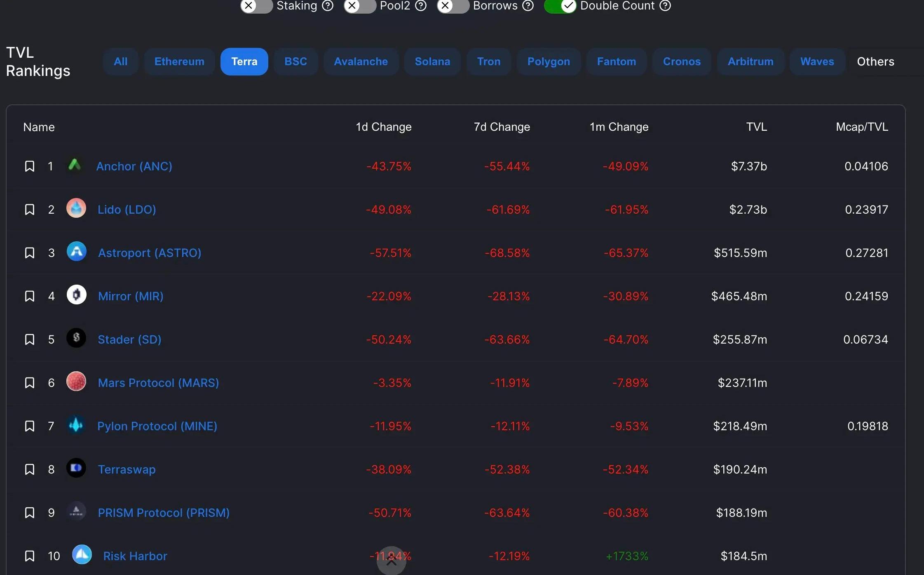Bookmark the Pylon Protocol row
924x575 pixels.
coord(30,426)
